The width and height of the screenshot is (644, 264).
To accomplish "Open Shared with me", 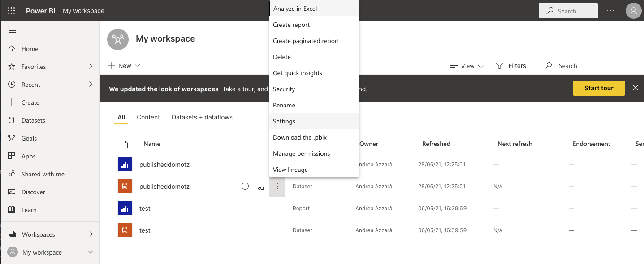I will 50,174.
